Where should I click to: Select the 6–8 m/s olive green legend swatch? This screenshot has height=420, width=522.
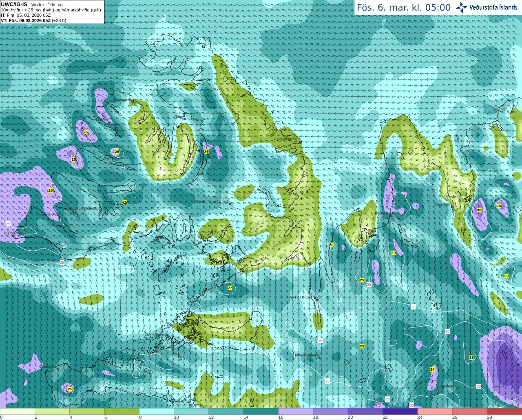pos(122,411)
